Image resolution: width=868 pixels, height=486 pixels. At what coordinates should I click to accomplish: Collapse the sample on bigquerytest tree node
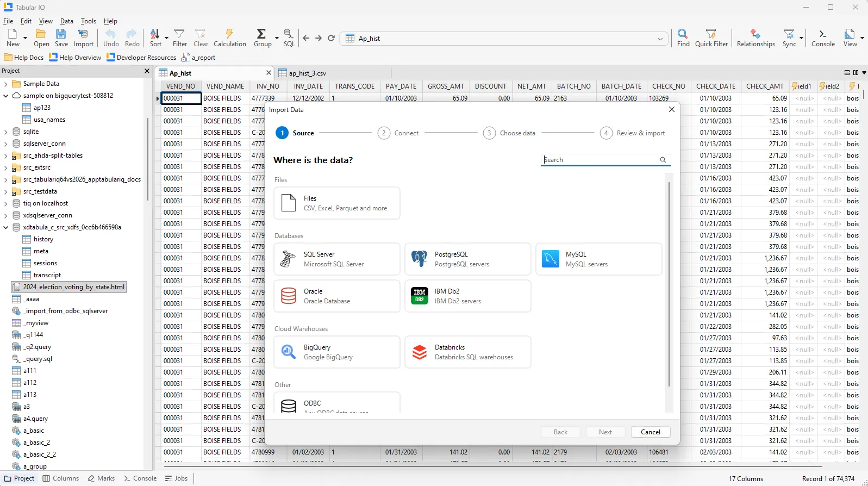(6, 96)
